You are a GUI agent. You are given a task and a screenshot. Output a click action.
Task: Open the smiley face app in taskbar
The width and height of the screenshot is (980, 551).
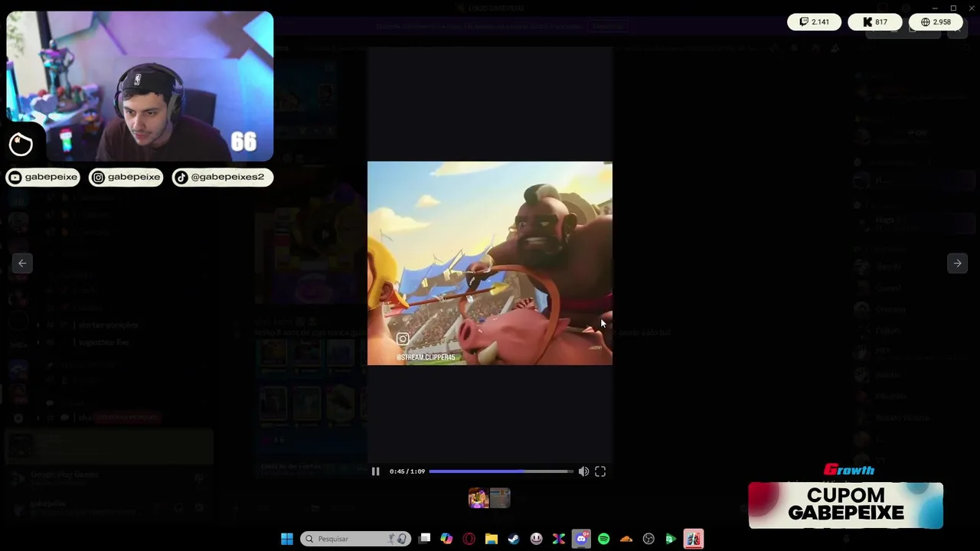click(x=536, y=539)
